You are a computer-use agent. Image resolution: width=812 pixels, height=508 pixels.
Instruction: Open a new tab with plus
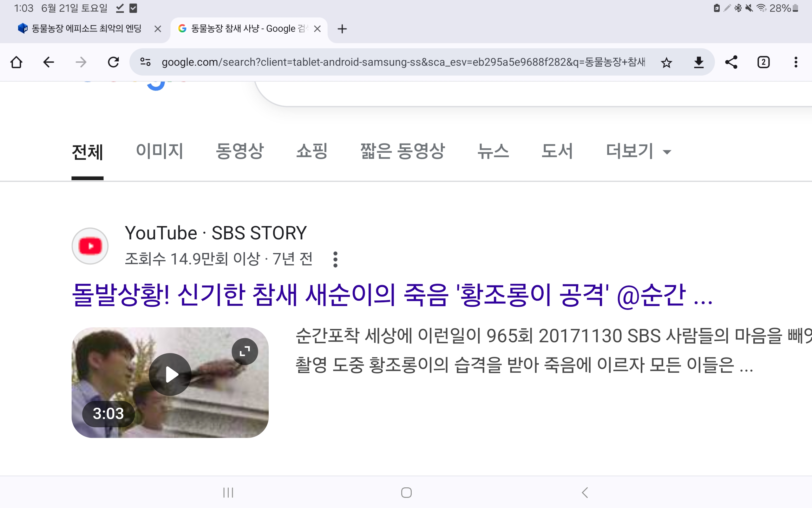click(342, 29)
